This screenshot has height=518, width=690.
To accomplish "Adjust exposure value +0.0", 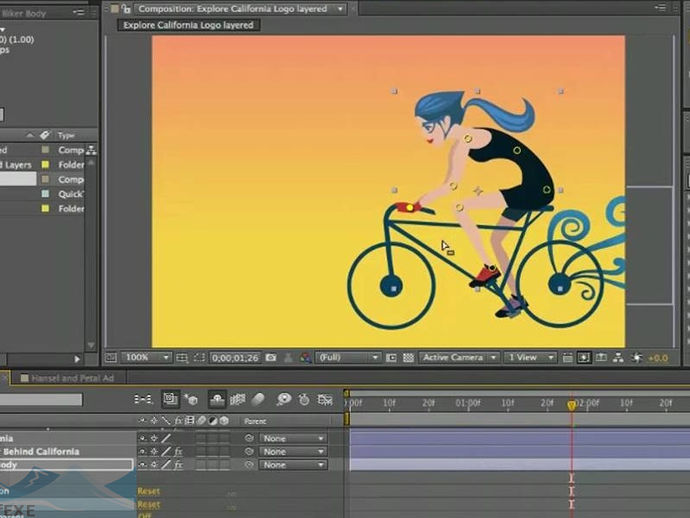I will [658, 358].
